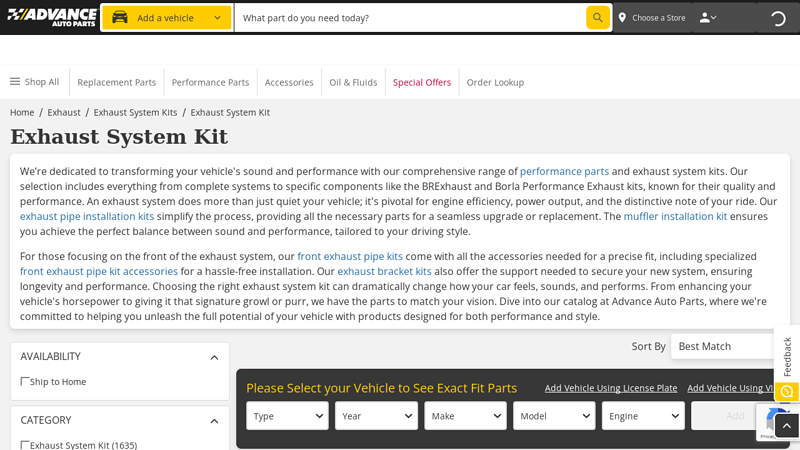Open the Oil & Fluids menu
The image size is (800, 450).
pos(353,82)
